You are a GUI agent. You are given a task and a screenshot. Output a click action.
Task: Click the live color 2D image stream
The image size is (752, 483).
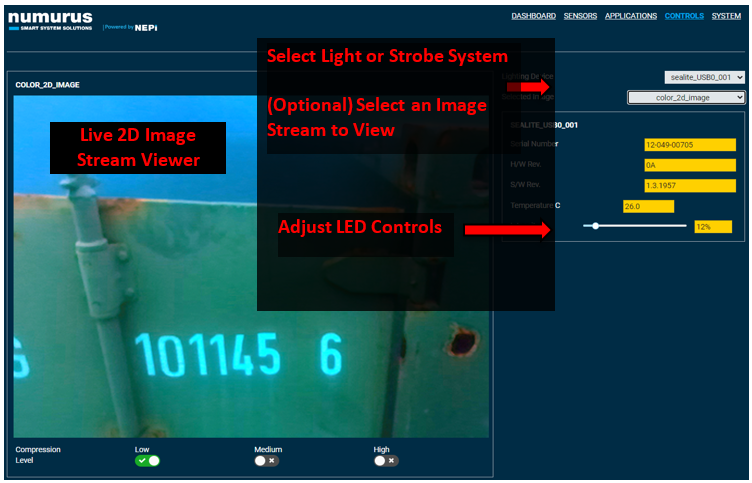(251, 266)
